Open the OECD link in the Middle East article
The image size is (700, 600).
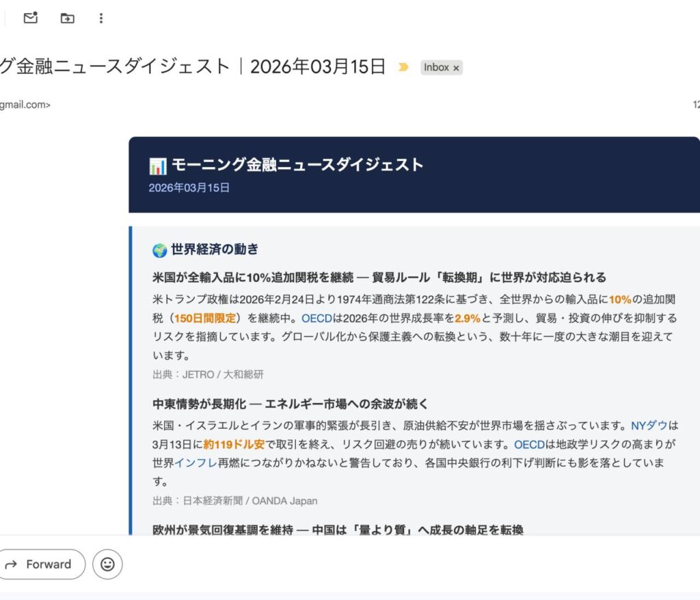(529, 445)
